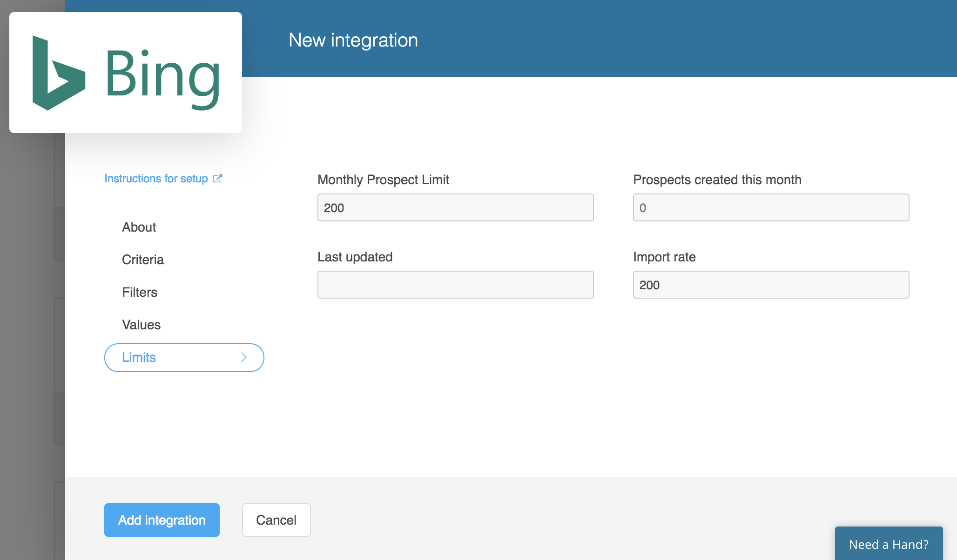Open the Need a Hand? help widget
Screen dimensions: 957x560
tap(888, 544)
